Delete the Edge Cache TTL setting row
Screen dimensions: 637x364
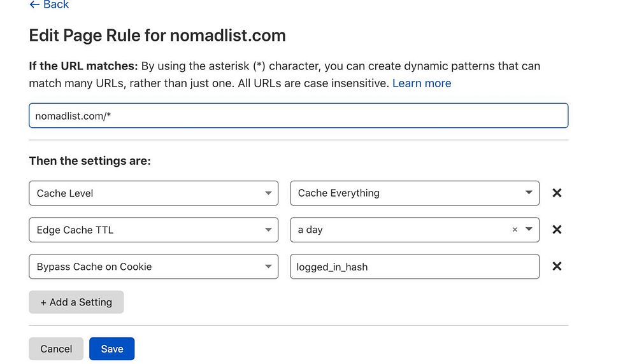click(557, 230)
